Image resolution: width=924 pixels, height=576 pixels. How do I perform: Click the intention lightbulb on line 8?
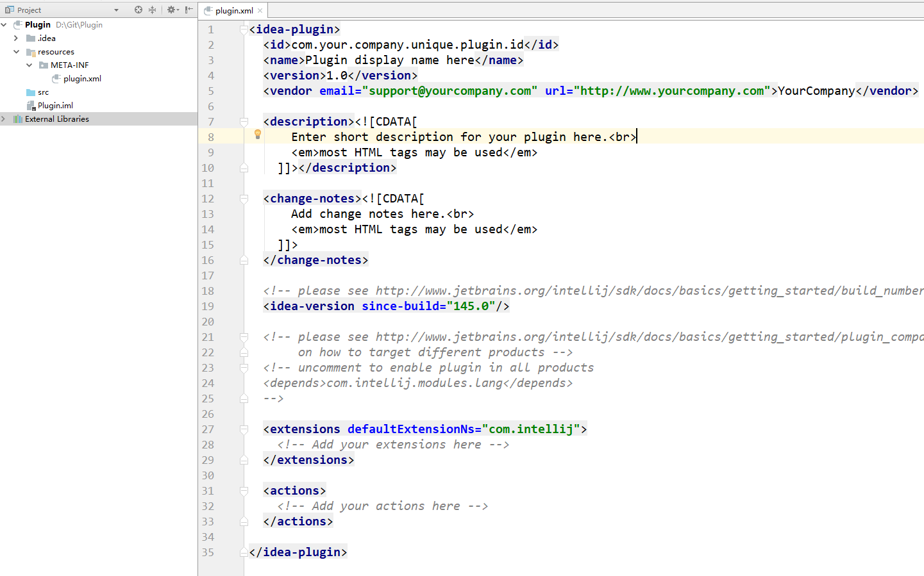pos(258,135)
